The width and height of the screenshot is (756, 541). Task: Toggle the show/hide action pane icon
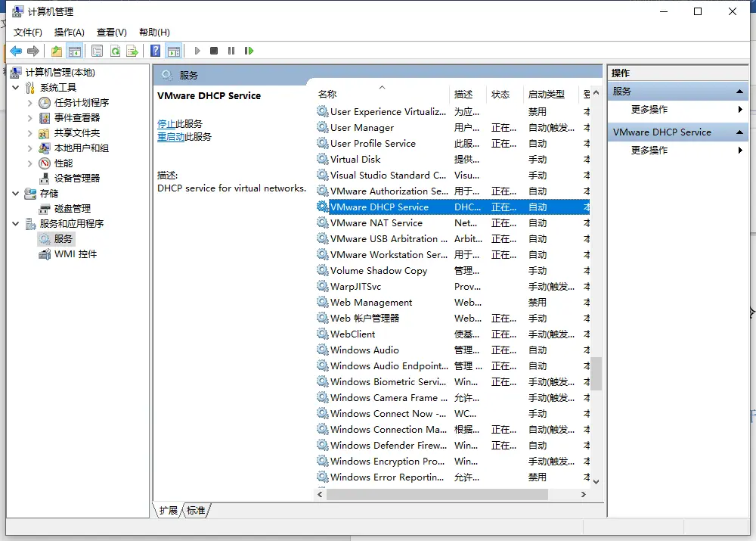[x=174, y=51]
